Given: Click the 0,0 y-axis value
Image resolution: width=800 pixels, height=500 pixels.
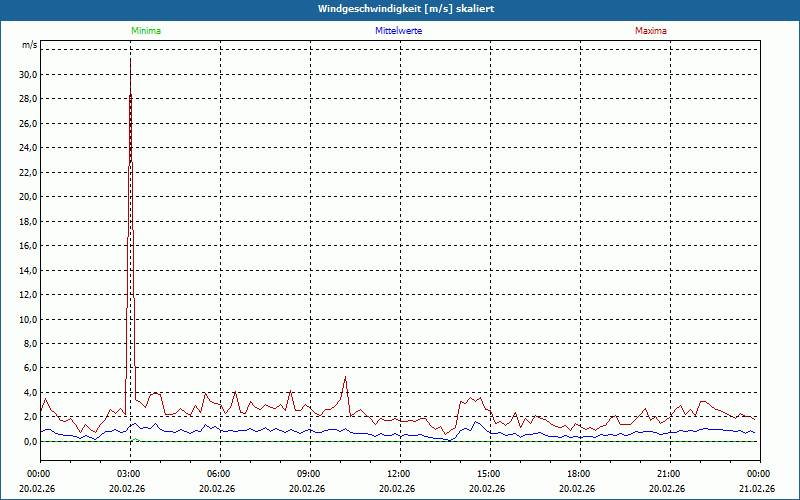Looking at the screenshot, I should click(x=30, y=442).
